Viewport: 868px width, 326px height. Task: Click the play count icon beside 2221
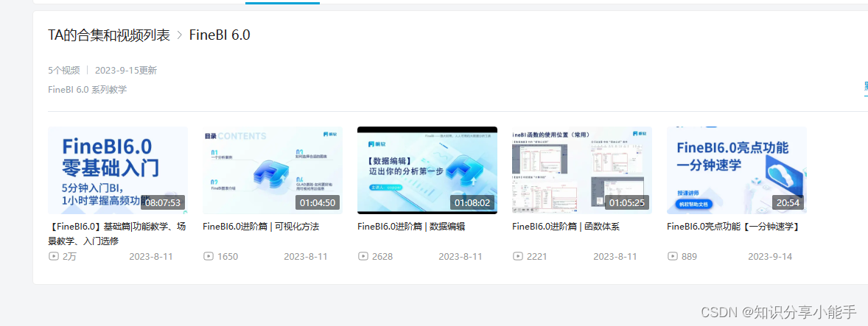[517, 256]
